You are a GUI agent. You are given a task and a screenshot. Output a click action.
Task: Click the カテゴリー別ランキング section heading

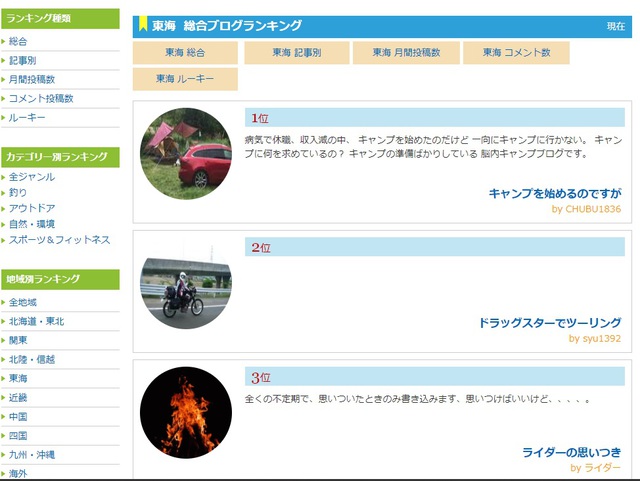(x=60, y=157)
